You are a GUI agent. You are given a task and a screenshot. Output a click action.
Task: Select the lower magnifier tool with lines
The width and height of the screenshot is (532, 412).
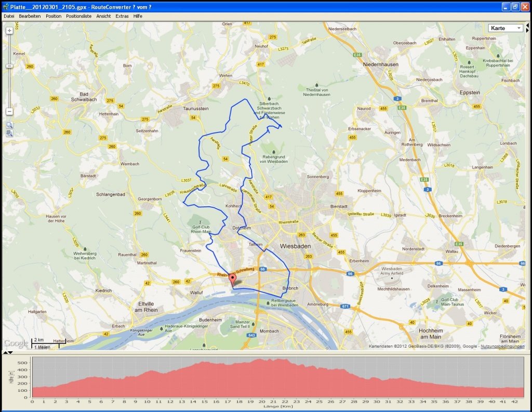pyautogui.click(x=9, y=134)
